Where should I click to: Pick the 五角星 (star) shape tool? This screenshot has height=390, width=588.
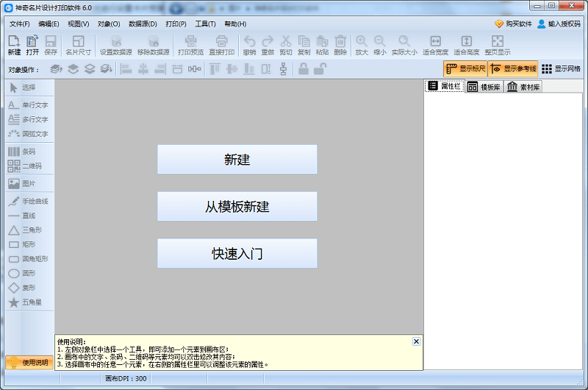tap(27, 302)
